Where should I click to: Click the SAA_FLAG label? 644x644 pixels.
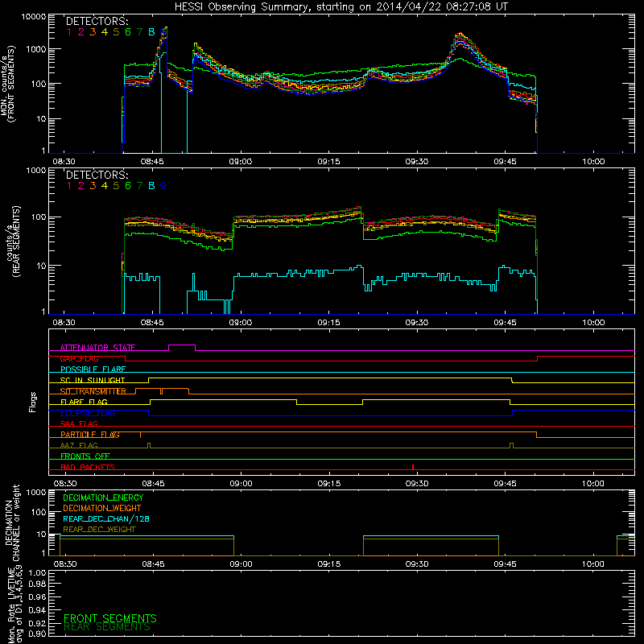[x=79, y=423]
